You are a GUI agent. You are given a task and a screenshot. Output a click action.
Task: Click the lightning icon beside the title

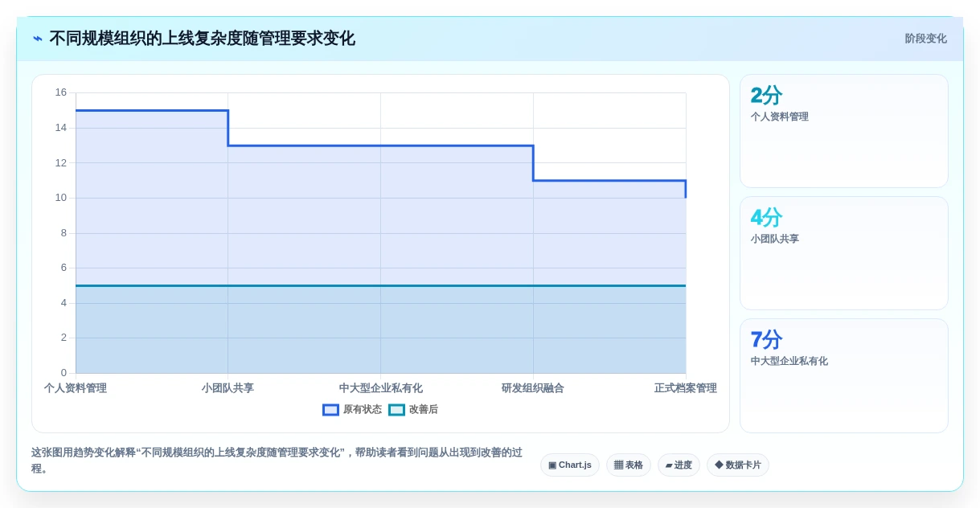[38, 39]
